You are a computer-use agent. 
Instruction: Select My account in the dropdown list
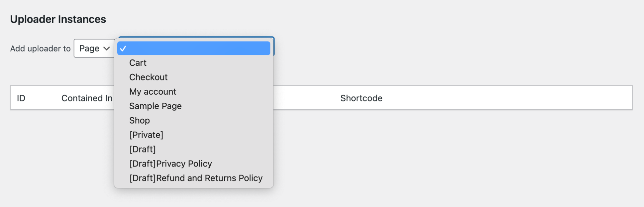point(153,92)
